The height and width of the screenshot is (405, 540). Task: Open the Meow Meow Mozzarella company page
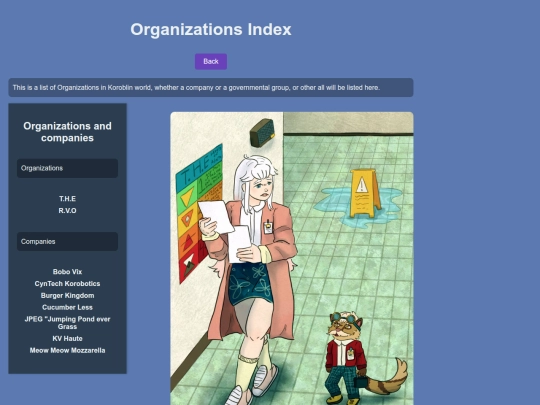tap(68, 350)
